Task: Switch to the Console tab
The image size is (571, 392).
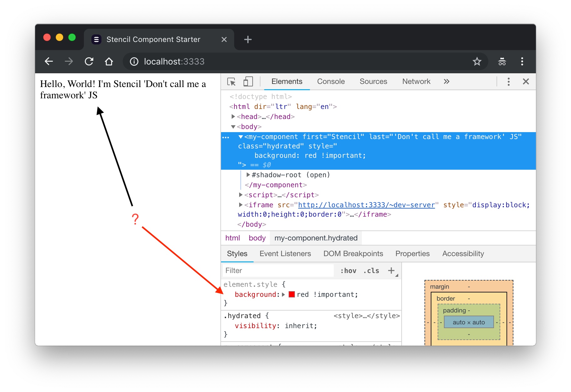Action: 331,81
